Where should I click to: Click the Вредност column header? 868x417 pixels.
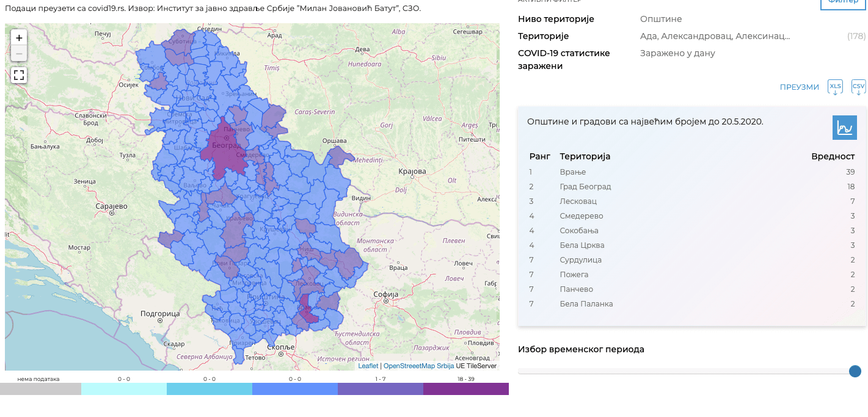833,156
